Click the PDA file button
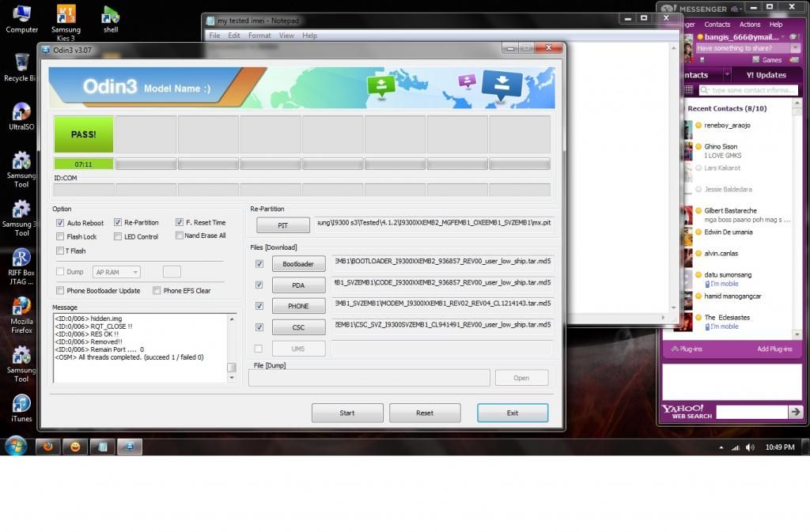 298,285
